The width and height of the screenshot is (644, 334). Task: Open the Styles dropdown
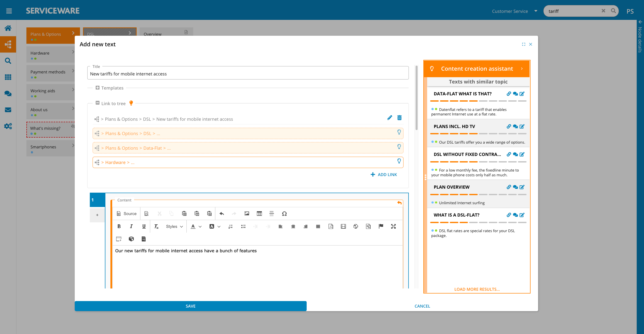coord(174,226)
